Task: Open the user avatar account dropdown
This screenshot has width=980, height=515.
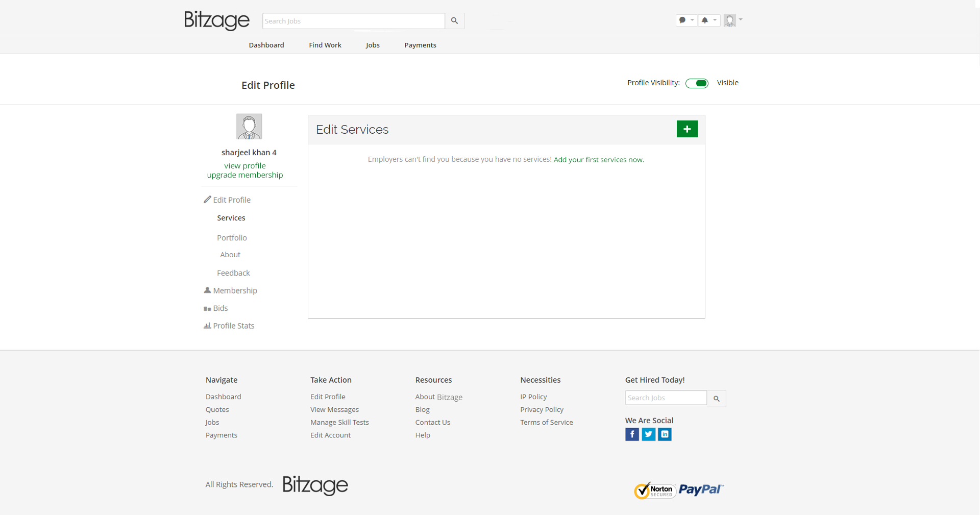Action: (x=732, y=20)
